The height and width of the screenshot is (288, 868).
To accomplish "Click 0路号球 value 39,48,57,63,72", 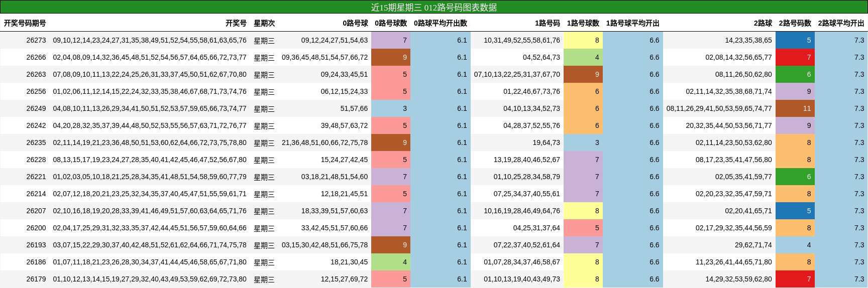I will click(345, 125).
